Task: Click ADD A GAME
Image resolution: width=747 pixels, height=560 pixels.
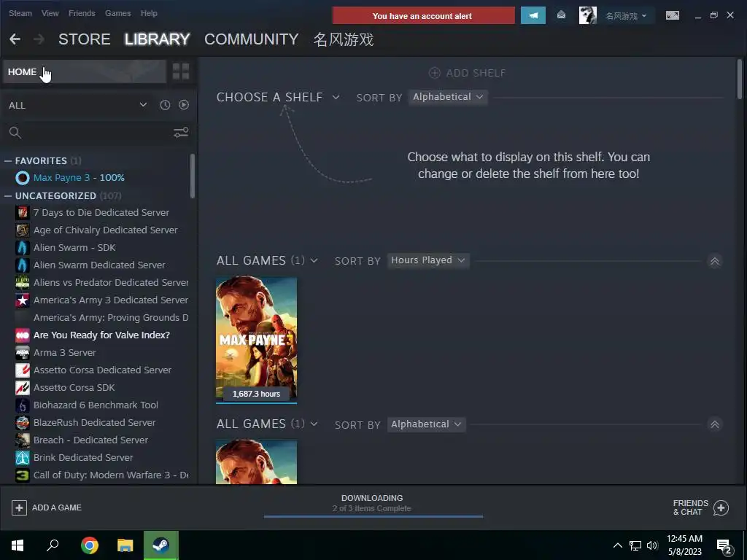Action: point(47,507)
